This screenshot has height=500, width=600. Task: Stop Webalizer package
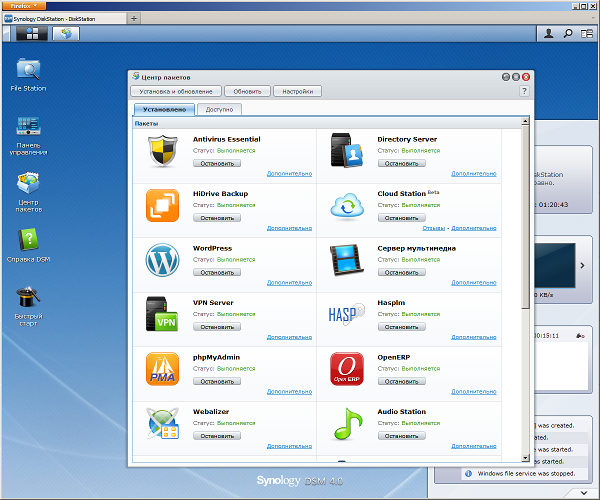[x=217, y=436]
